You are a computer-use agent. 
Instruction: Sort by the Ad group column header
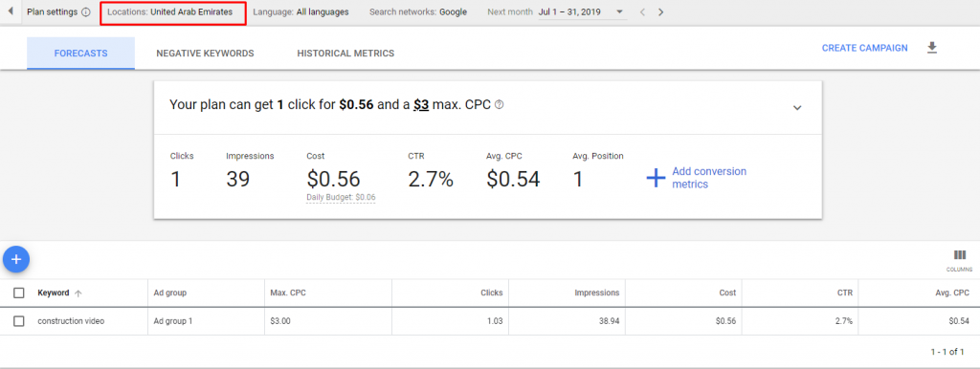coord(170,293)
